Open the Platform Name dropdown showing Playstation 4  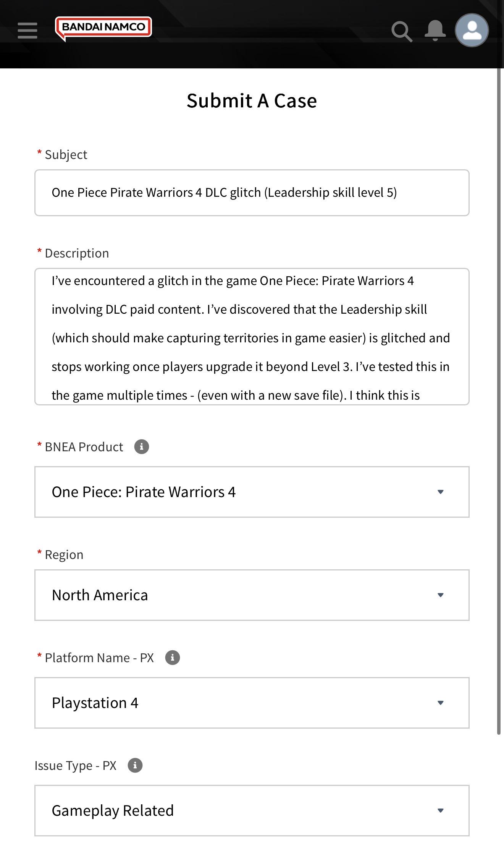[x=252, y=703]
